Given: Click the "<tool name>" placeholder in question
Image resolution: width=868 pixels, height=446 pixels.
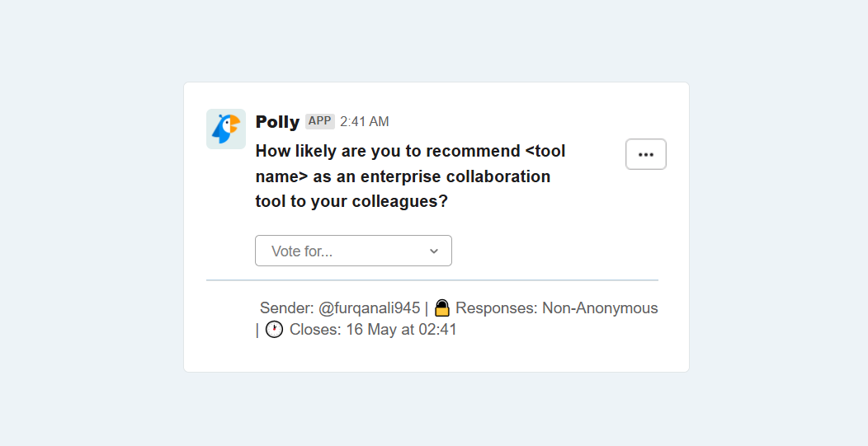Looking at the screenshot, I should [545, 151].
